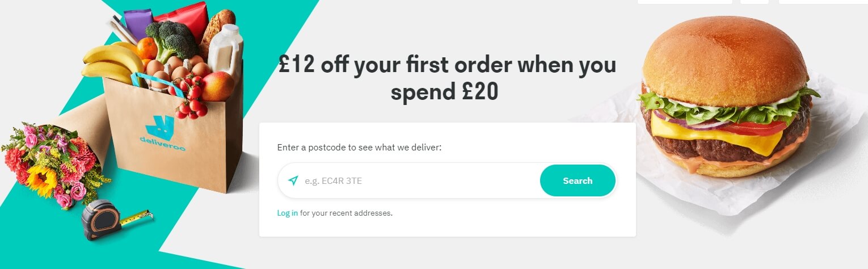Click the milk bottle in the grocery bag
This screenshot has height=269, width=868.
[x=226, y=50]
